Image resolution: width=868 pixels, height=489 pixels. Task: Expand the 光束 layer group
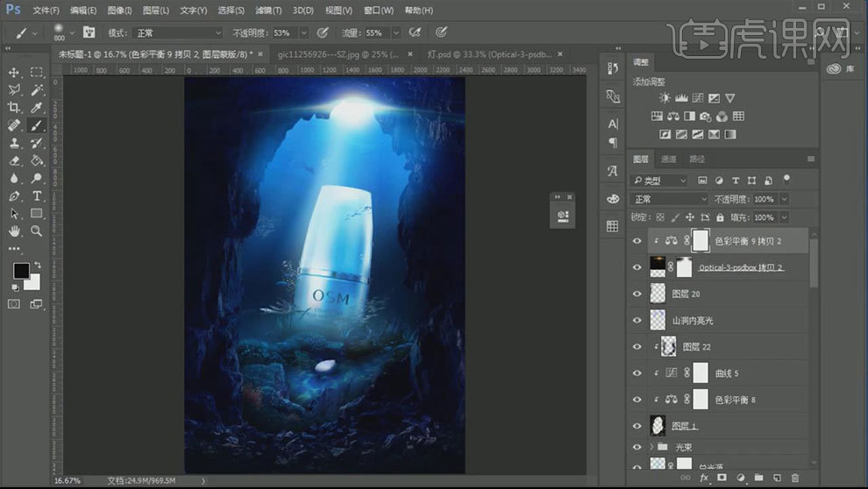[652, 447]
